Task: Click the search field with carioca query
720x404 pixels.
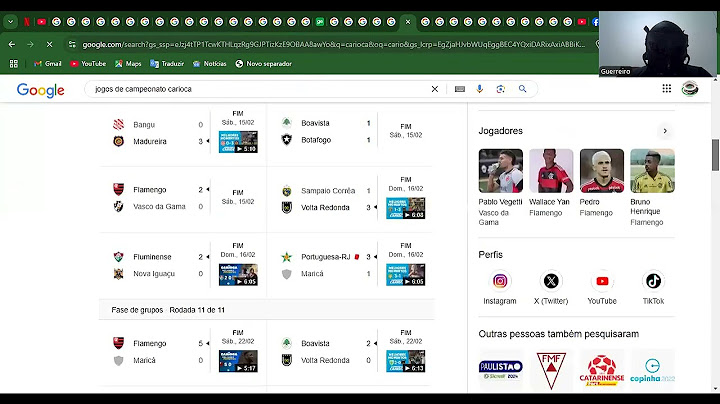Action: [257, 89]
